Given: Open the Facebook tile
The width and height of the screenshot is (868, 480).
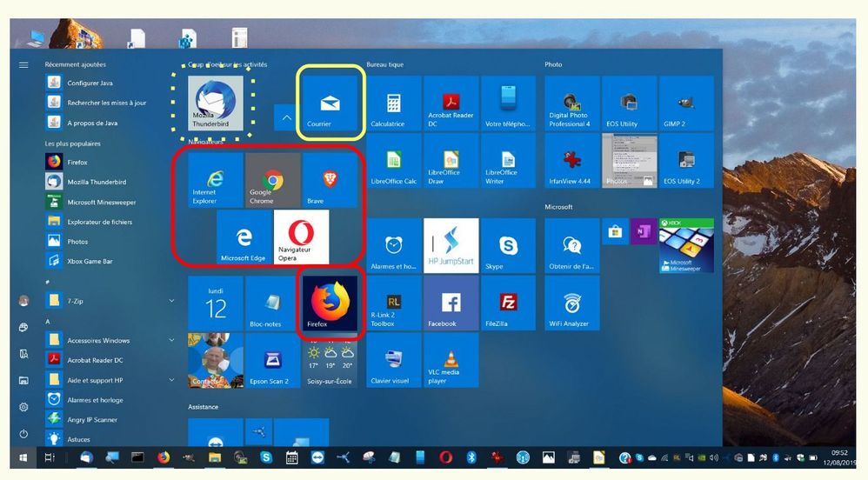Looking at the screenshot, I should 451,303.
